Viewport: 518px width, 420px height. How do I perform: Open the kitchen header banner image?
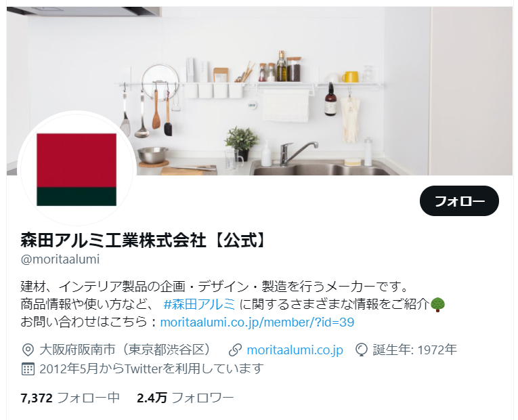pos(259,91)
